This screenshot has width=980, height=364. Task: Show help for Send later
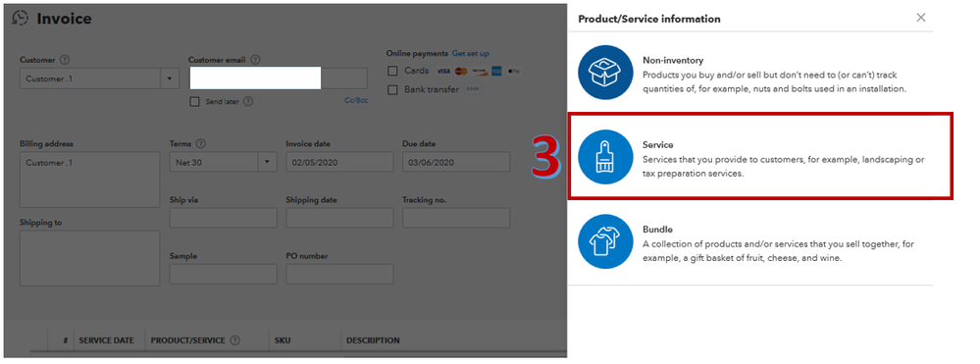coord(248,101)
